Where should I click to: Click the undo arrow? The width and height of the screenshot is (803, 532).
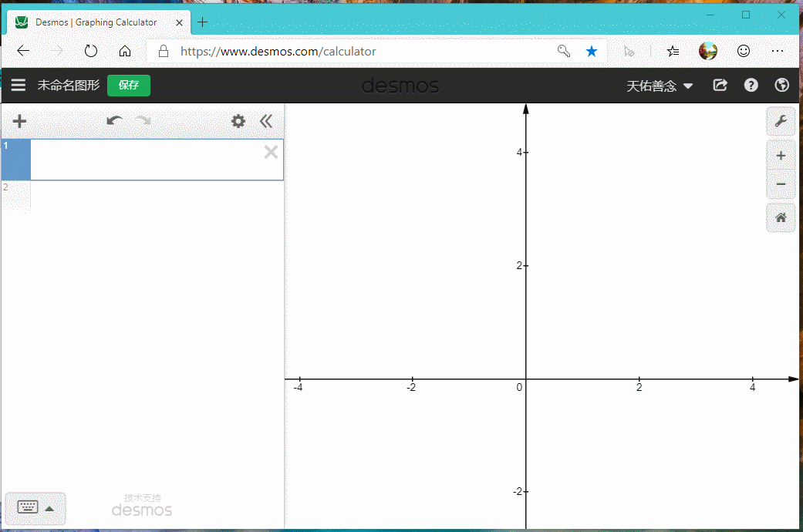tap(114, 121)
